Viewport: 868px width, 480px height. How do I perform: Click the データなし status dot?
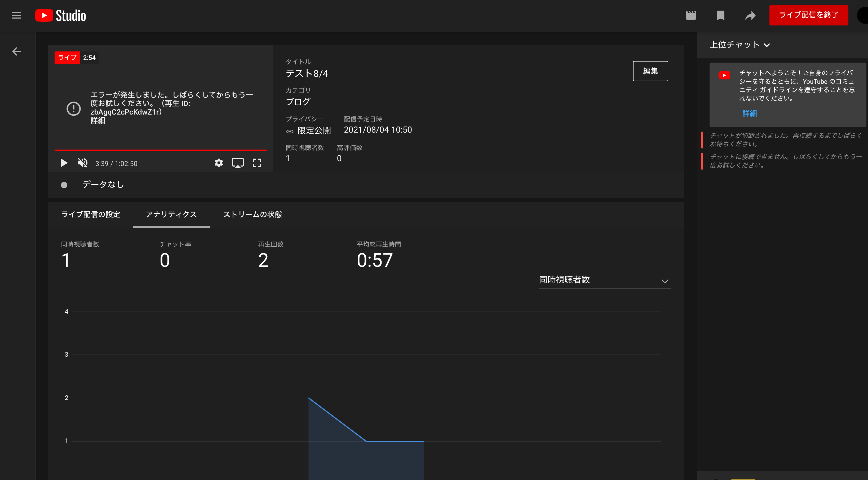[x=64, y=185]
